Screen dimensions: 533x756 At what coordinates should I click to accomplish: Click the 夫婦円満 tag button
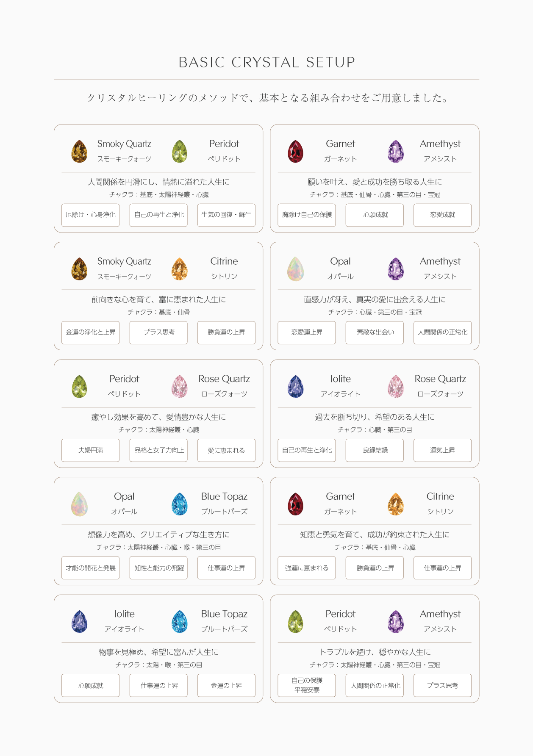click(x=90, y=450)
